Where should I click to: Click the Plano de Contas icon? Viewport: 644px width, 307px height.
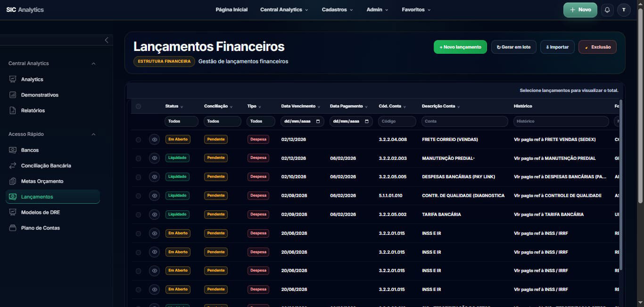click(x=13, y=228)
